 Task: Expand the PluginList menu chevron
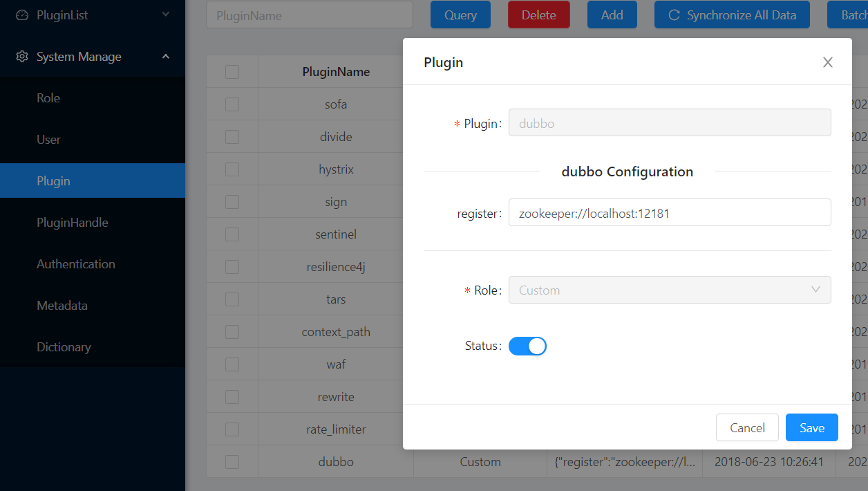coord(166,15)
